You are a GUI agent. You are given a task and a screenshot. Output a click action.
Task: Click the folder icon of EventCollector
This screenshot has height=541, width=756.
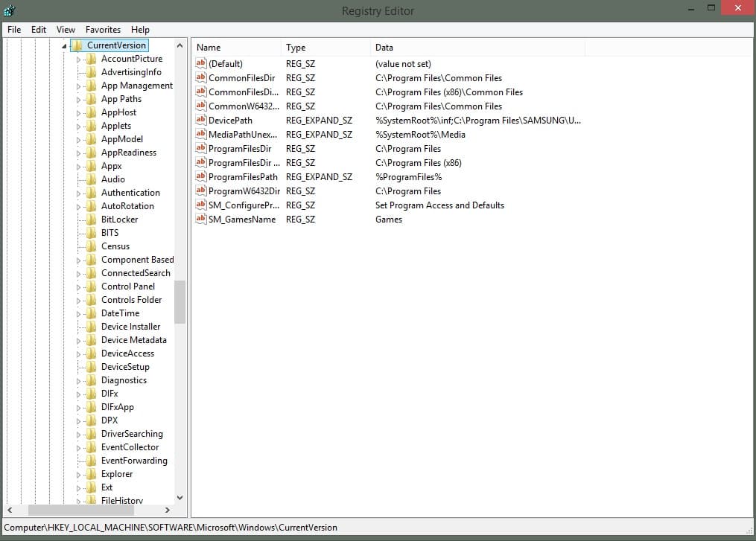[91, 447]
